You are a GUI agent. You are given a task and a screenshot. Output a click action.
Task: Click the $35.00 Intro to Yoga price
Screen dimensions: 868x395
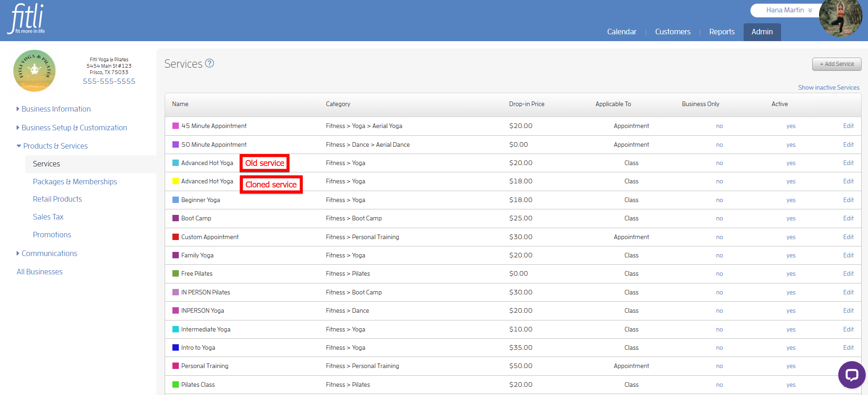(x=520, y=347)
